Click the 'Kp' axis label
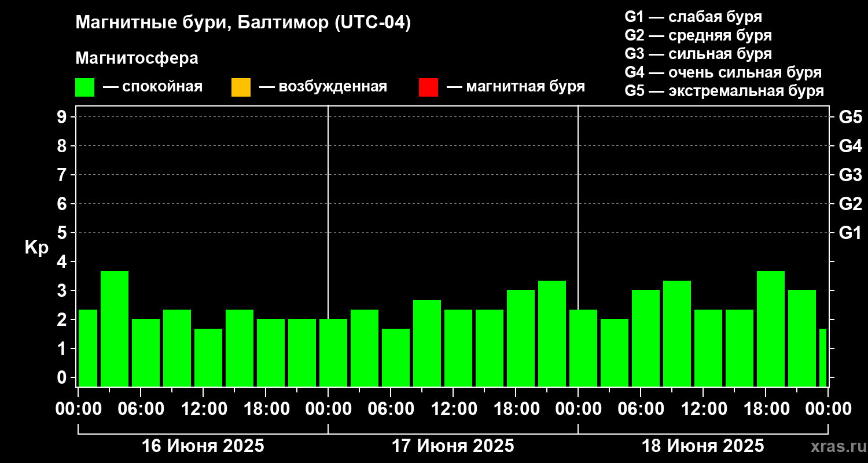Screen dimensions: 868x463 tap(36, 248)
